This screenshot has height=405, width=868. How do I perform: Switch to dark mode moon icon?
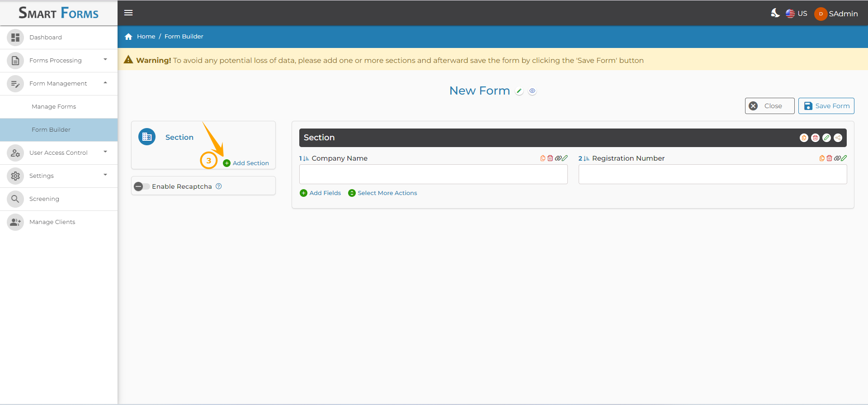(775, 13)
